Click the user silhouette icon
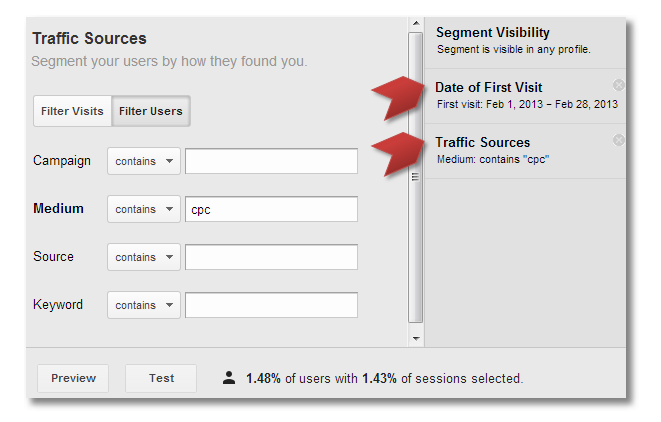The width and height of the screenshot is (661, 422). coord(229,378)
